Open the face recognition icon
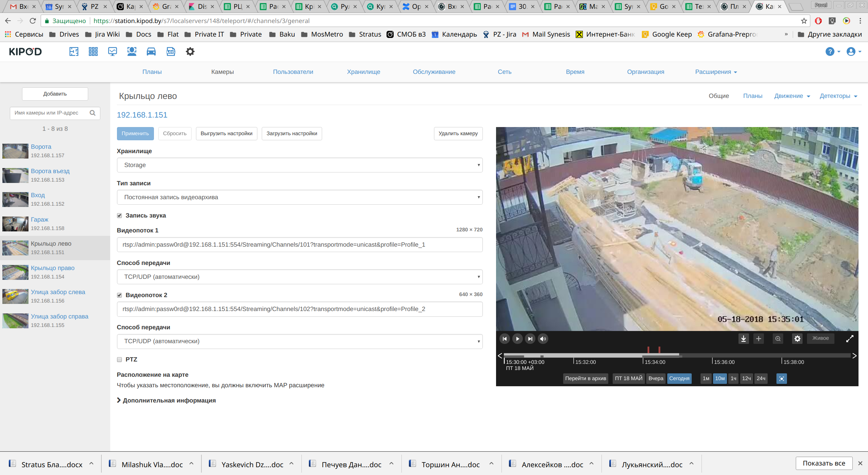868x475 pixels. click(132, 51)
